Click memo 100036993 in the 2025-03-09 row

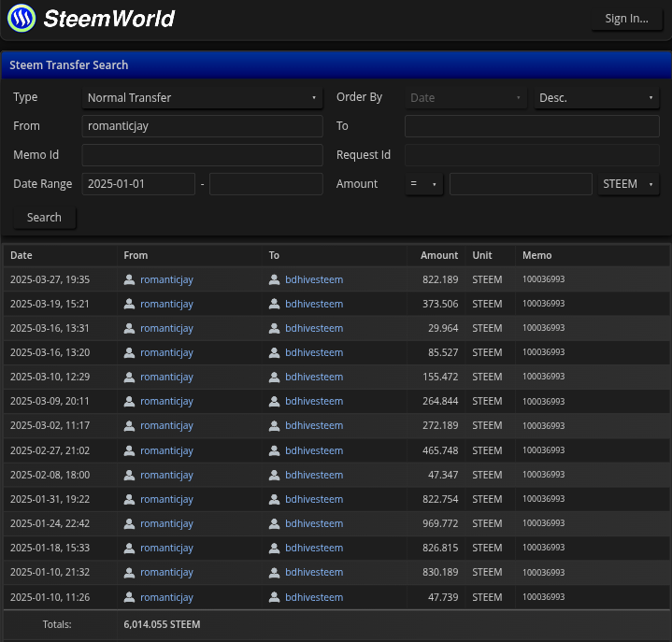point(543,402)
